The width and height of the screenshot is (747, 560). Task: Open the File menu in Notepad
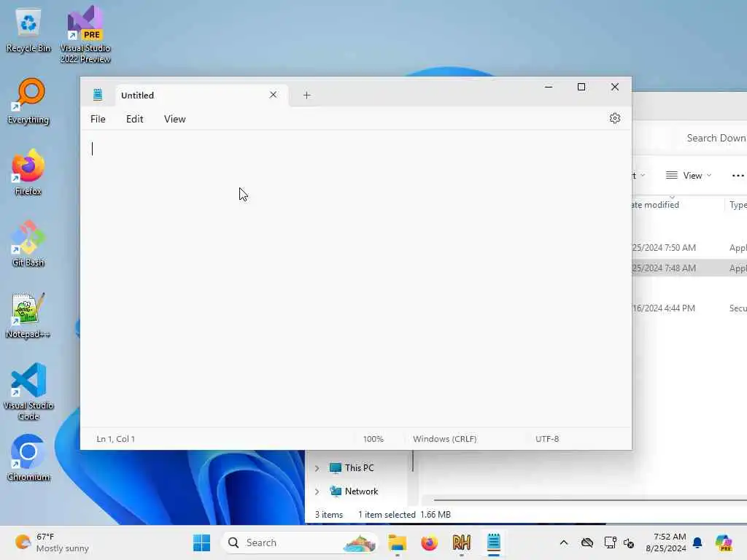[x=98, y=119]
